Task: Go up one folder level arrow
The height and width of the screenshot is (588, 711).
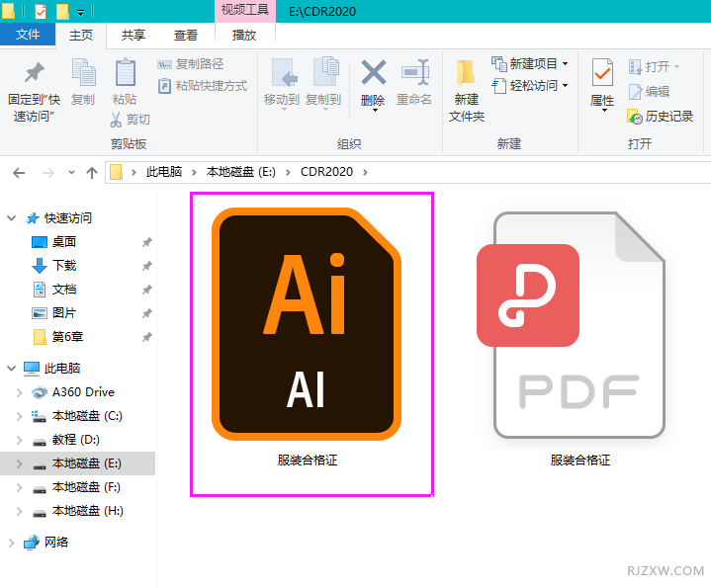Action: [92, 173]
